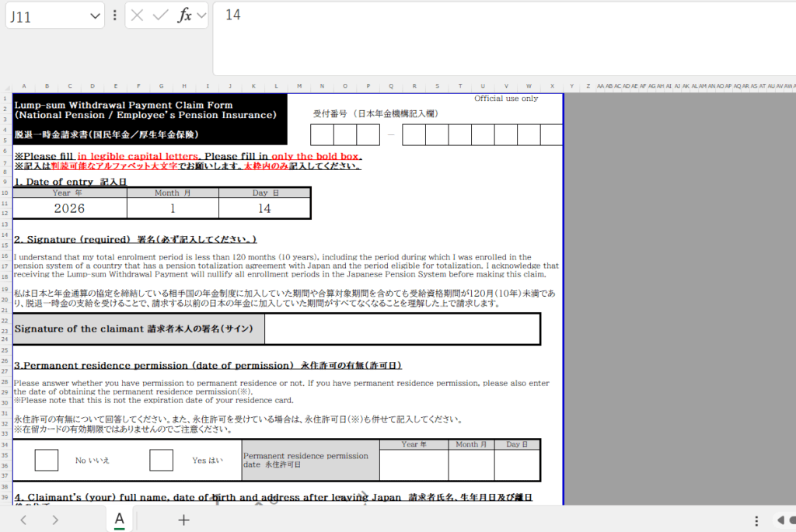This screenshot has width=796, height=532.
Task: Go to the next sheet arrow
Action: (55, 520)
